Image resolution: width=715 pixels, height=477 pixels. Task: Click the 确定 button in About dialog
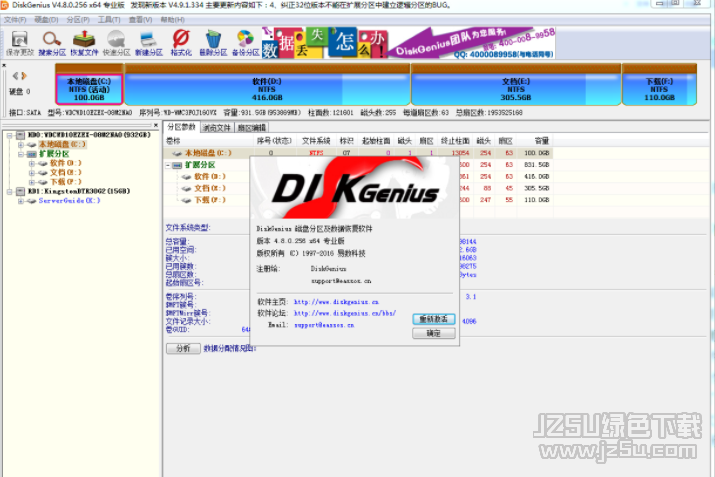434,333
